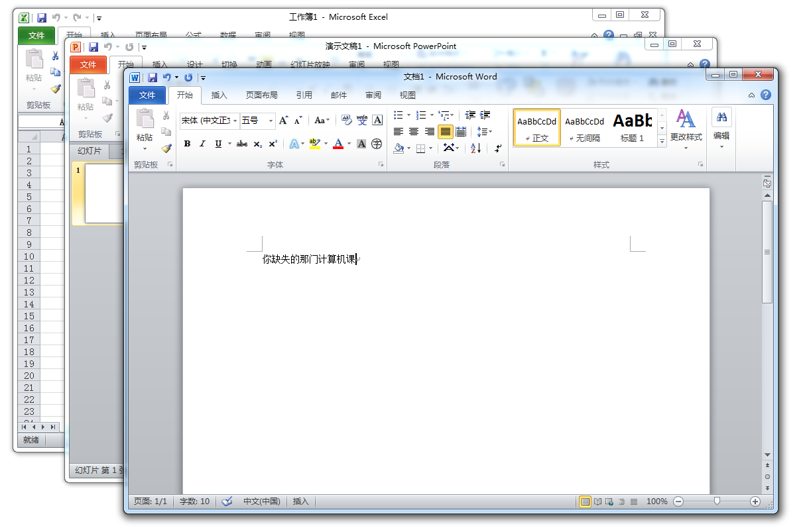Screen dimensions: 803x532
Task: Toggle bold formatting in the Word ribbon
Action: coord(187,144)
